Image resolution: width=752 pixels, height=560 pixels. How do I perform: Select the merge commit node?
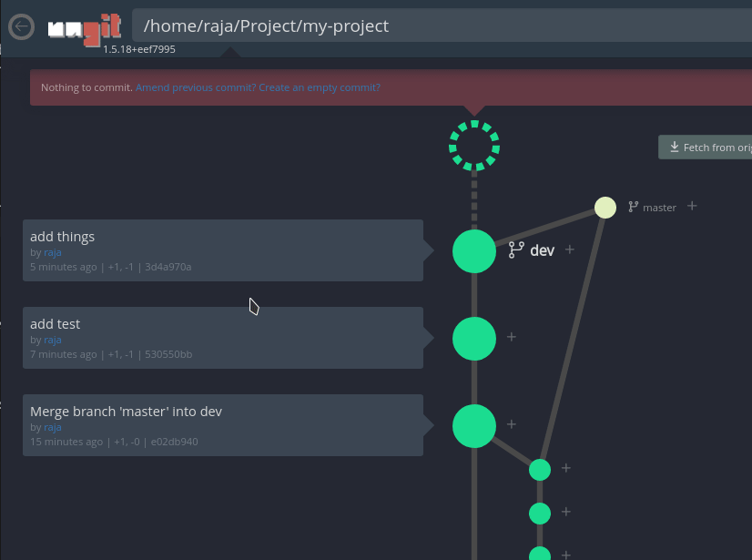point(474,425)
